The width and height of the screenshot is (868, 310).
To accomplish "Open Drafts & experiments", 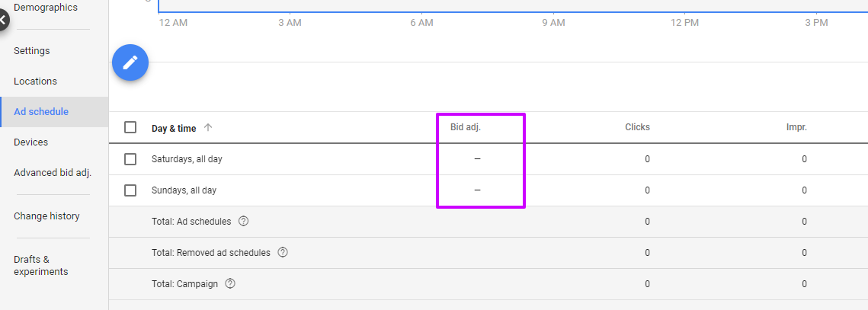I will coord(41,266).
